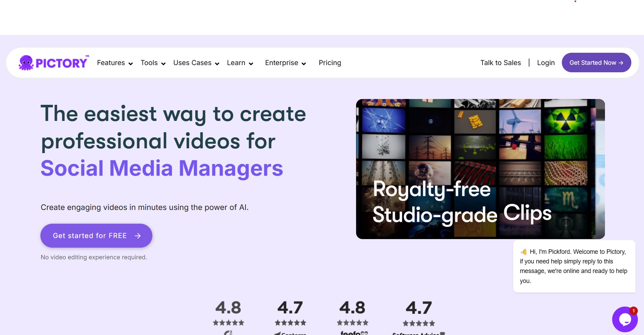644x335 pixels.
Task: Open the Login page
Action: 546,63
